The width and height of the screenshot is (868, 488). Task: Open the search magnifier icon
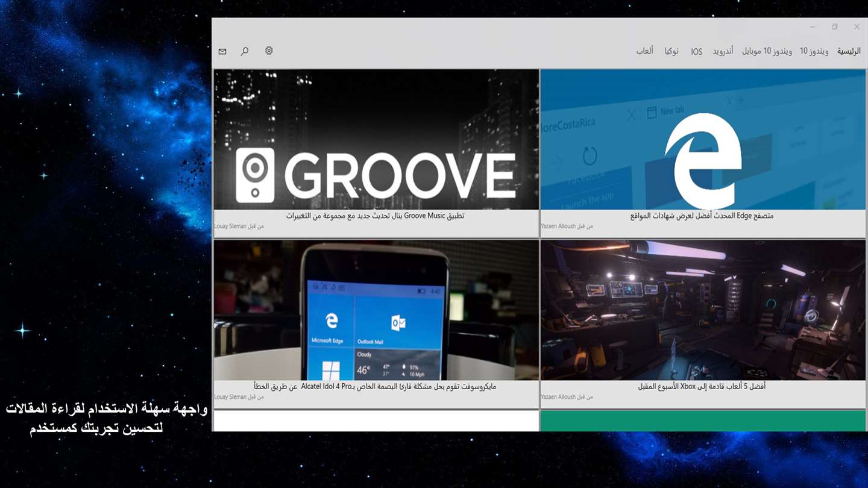click(245, 51)
